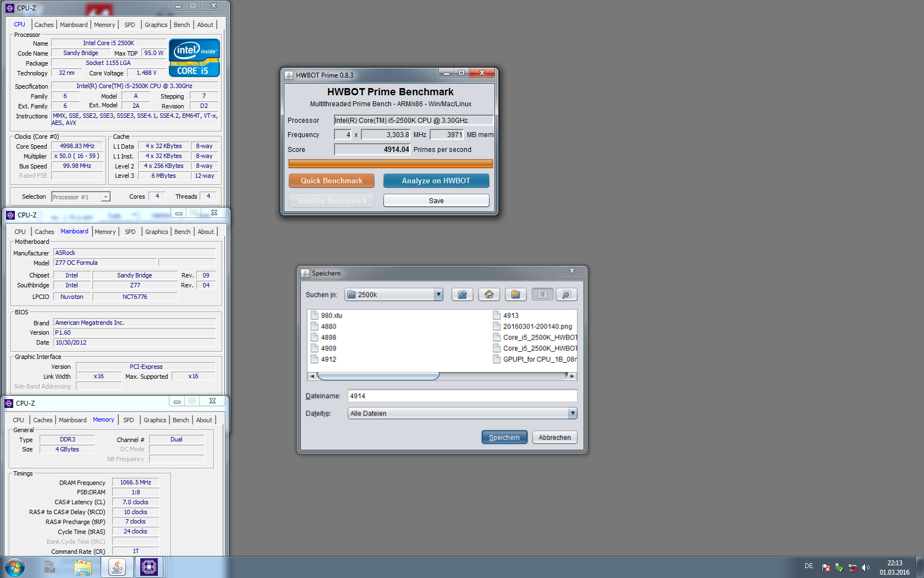Image resolution: width=924 pixels, height=578 pixels.
Task: Click the volume speaker tray icon
Action: point(866,568)
